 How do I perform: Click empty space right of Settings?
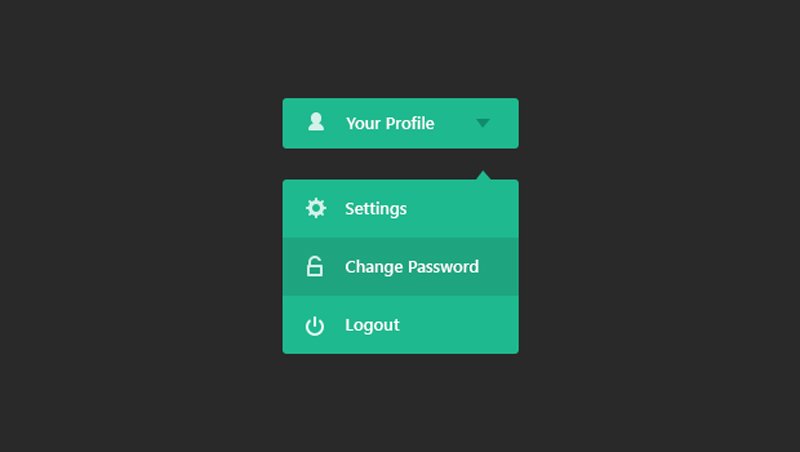point(462,209)
